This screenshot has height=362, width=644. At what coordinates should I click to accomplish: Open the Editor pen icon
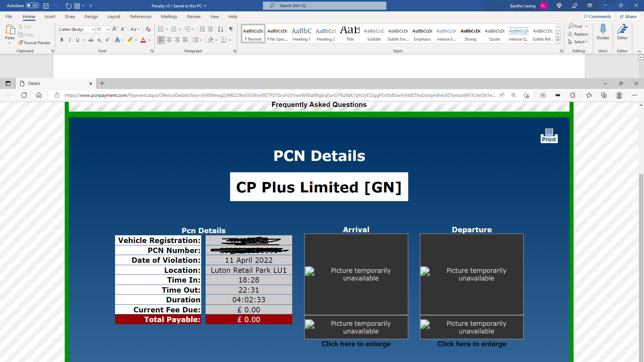(622, 29)
